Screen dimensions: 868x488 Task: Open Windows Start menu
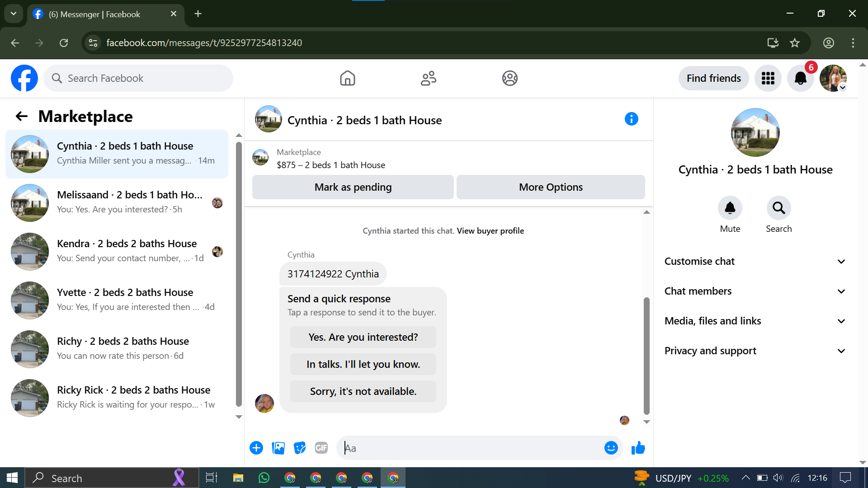coord(12,478)
